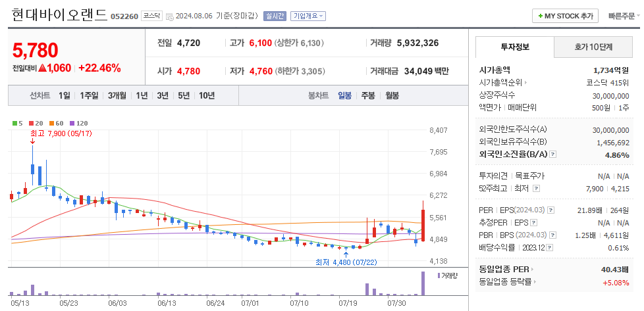Select the 3개월 line chart period
Image resolution: width=644 pixels, height=311 pixels.
pyautogui.click(x=117, y=95)
